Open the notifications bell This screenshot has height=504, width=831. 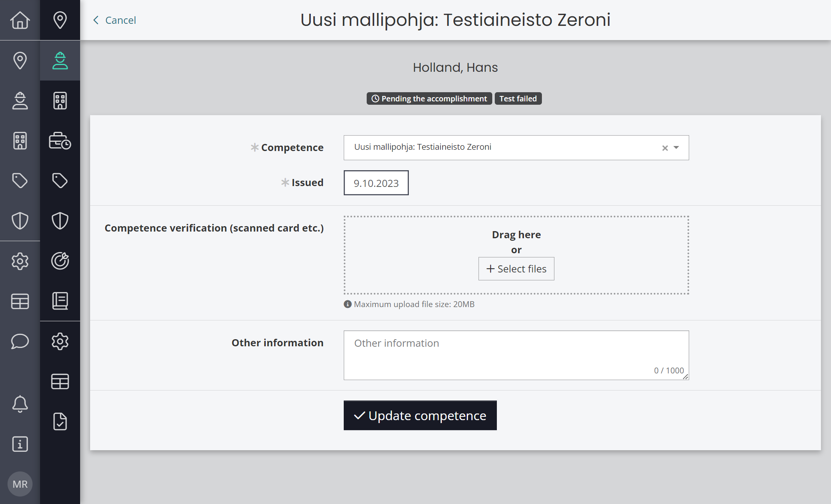[x=20, y=404]
